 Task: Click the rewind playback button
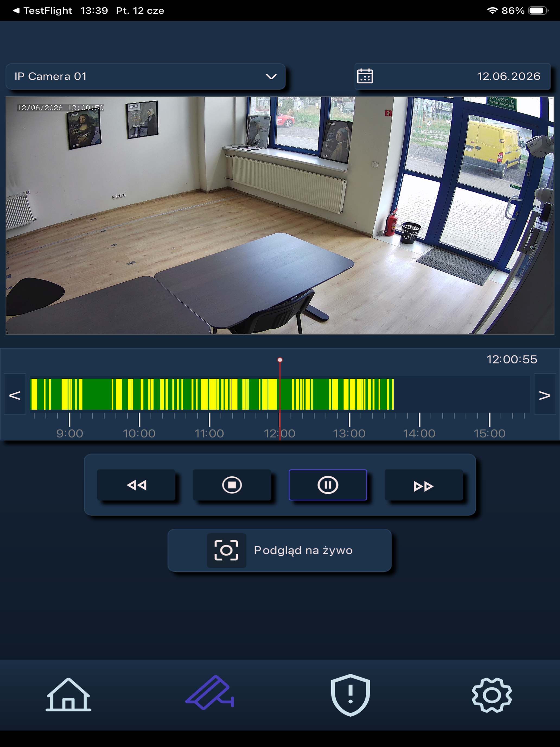[x=136, y=485]
